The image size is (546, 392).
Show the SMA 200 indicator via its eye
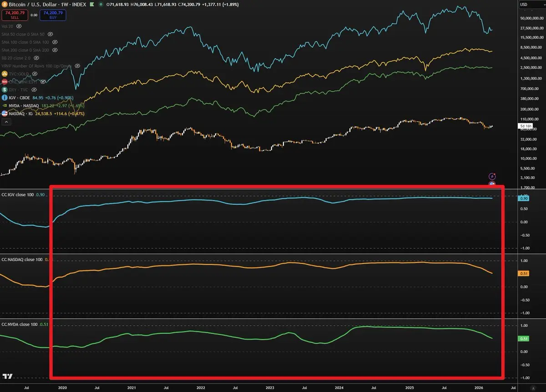coord(55,50)
